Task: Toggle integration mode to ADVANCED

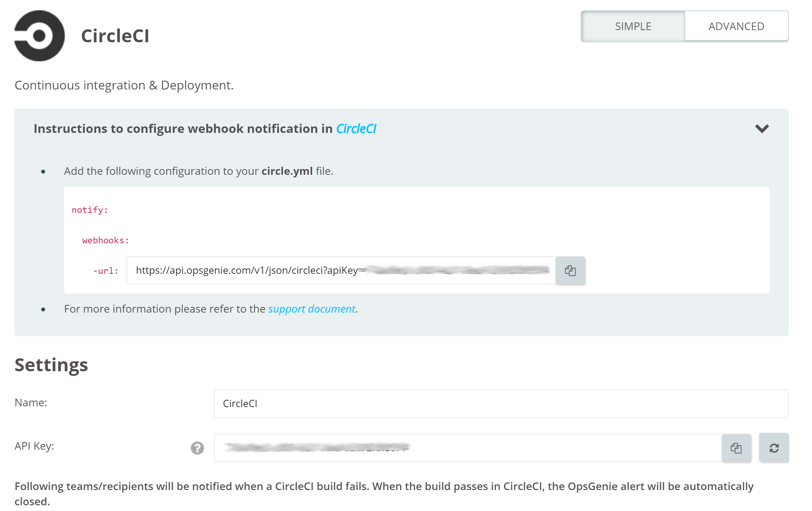Action: [x=737, y=26]
